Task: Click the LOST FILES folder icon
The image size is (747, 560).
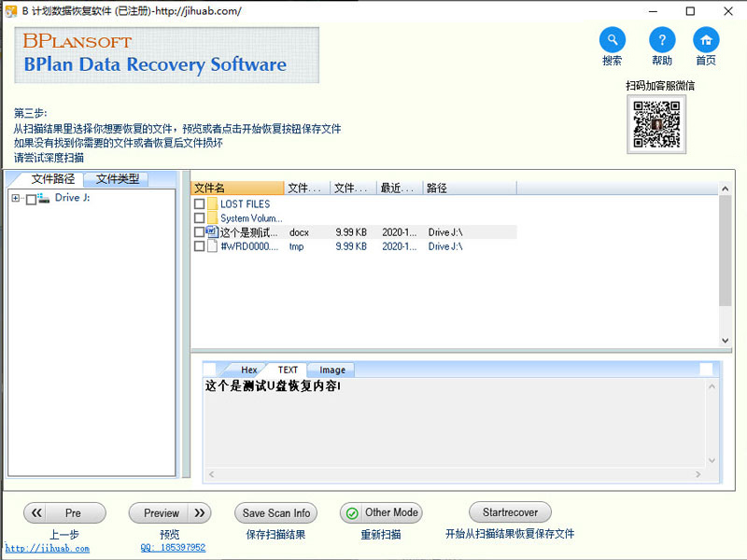Action: coord(212,204)
